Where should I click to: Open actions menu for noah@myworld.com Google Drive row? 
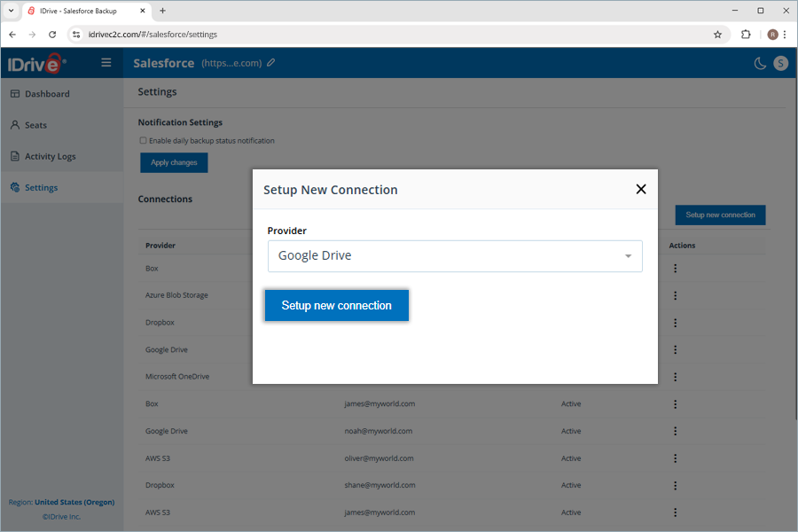click(x=675, y=431)
